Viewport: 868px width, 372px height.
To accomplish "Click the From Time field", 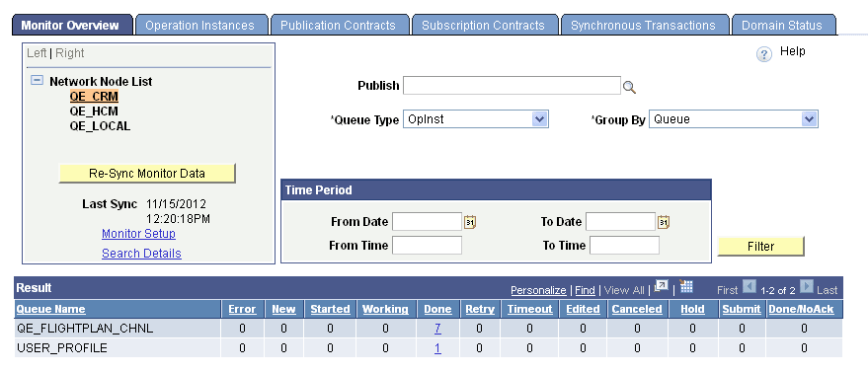I will [427, 245].
